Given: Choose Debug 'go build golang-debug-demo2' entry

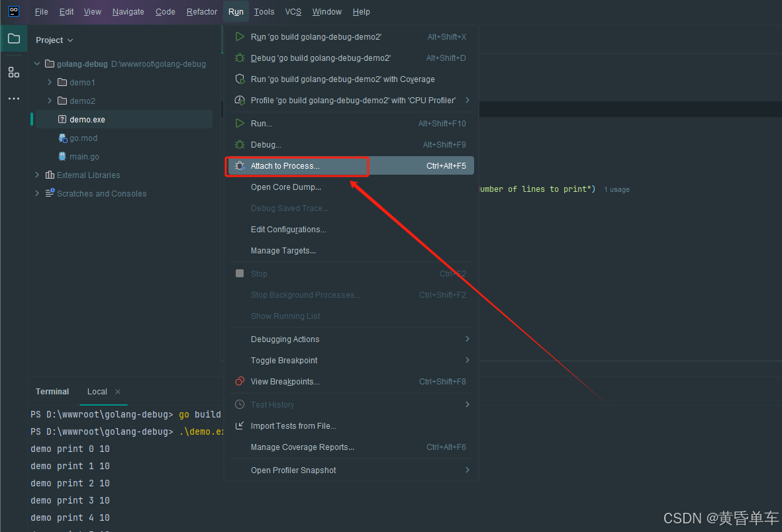Looking at the screenshot, I should click(x=352, y=58).
